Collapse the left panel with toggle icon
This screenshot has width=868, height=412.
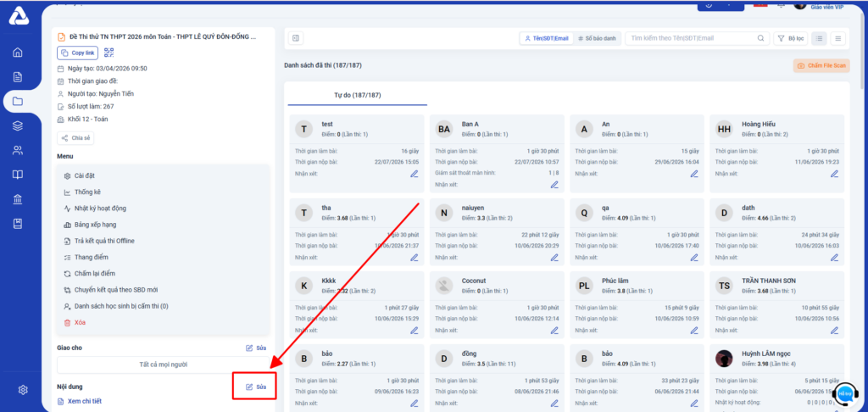296,38
